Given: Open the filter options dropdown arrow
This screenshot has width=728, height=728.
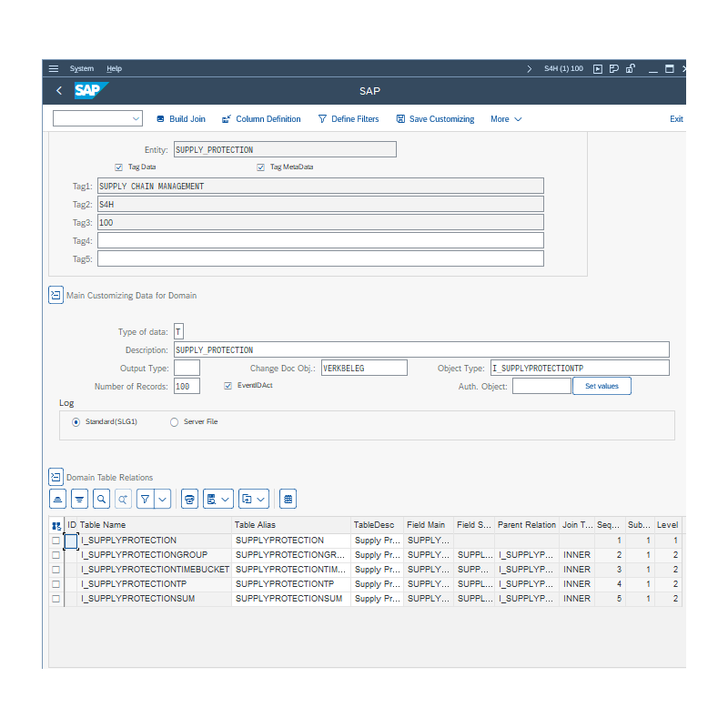Looking at the screenshot, I should pos(163,499).
